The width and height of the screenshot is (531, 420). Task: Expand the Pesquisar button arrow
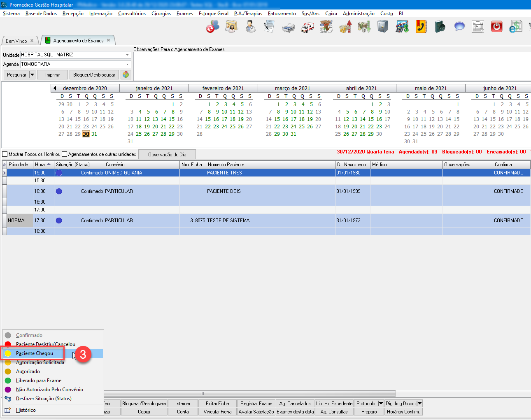(32, 75)
